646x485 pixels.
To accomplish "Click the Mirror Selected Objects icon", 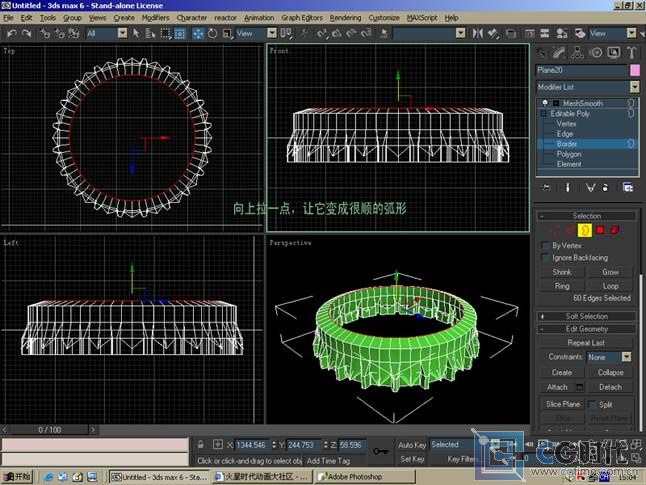I will point(477,33).
